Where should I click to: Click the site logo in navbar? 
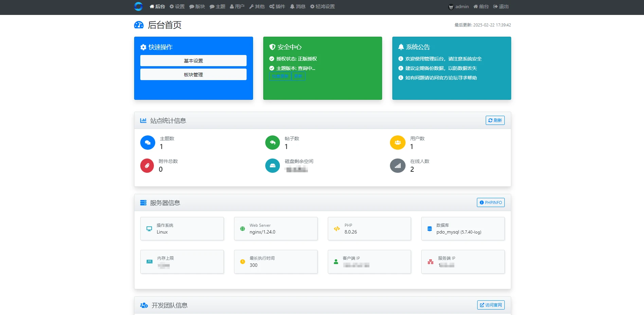pos(138,6)
